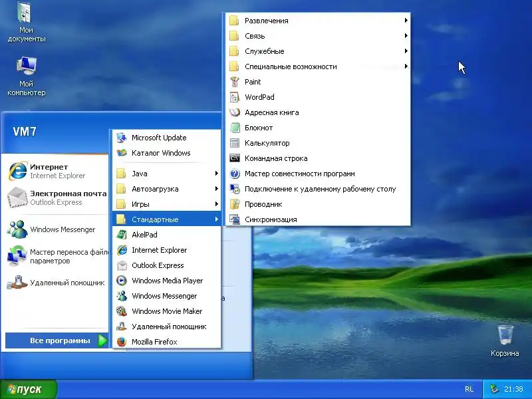Open Синхронизация icon
This screenshot has width=532, height=399.
(x=235, y=219)
